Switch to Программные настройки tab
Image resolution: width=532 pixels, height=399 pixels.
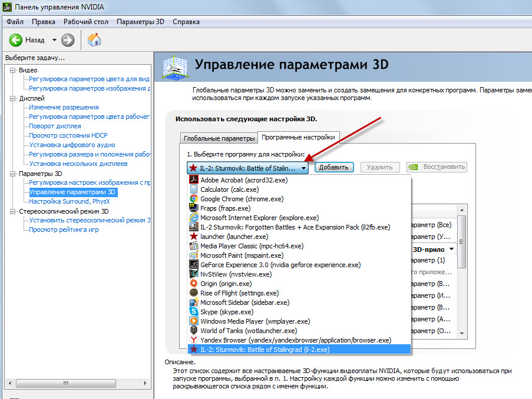[298, 137]
